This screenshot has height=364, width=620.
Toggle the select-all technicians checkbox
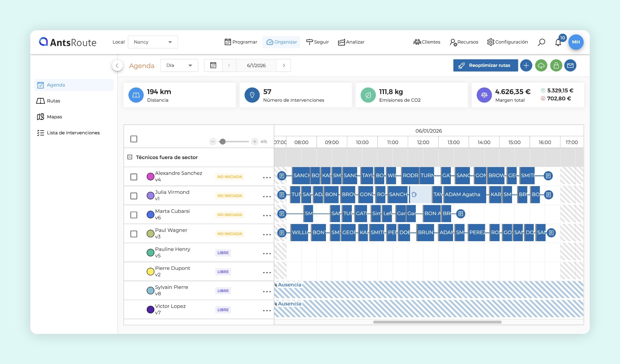tap(134, 139)
